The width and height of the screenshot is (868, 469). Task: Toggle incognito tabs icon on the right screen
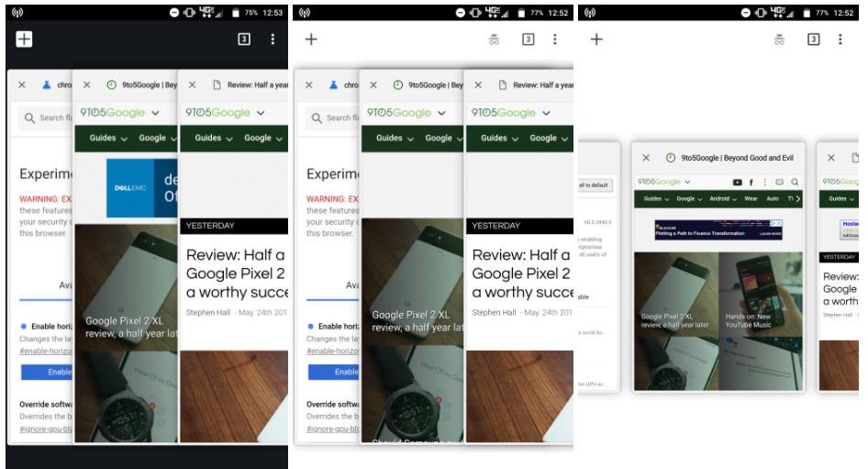[779, 39]
